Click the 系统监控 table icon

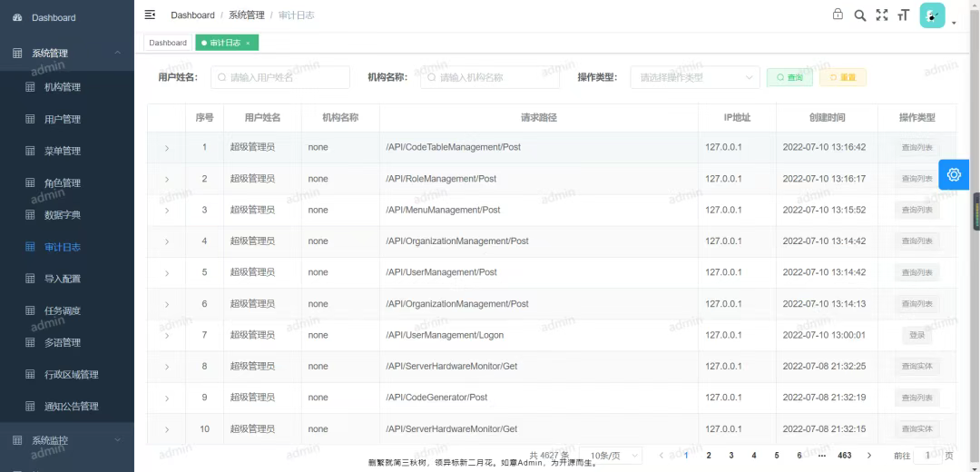click(17, 440)
